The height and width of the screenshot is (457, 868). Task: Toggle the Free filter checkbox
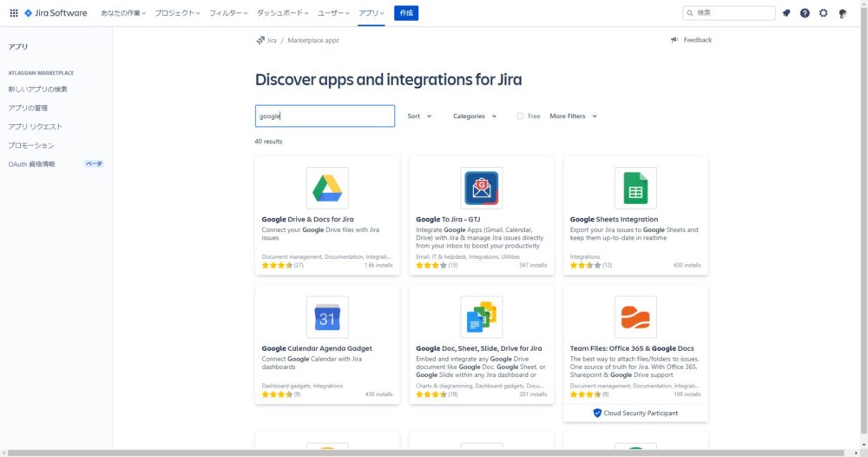point(520,116)
